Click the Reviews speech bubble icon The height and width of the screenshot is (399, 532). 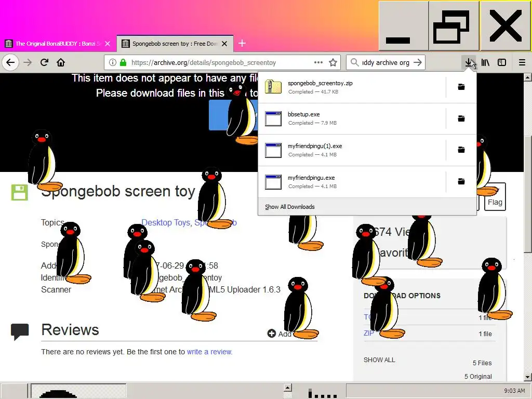click(x=20, y=332)
